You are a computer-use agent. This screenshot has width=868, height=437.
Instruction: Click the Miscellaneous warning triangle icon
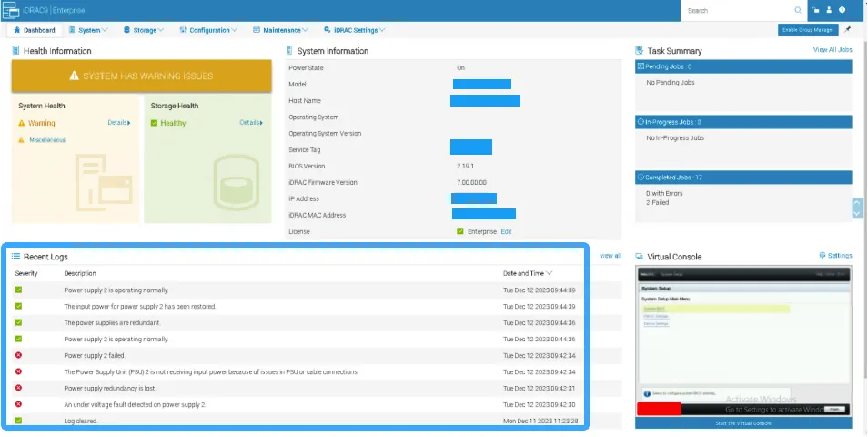click(21, 140)
